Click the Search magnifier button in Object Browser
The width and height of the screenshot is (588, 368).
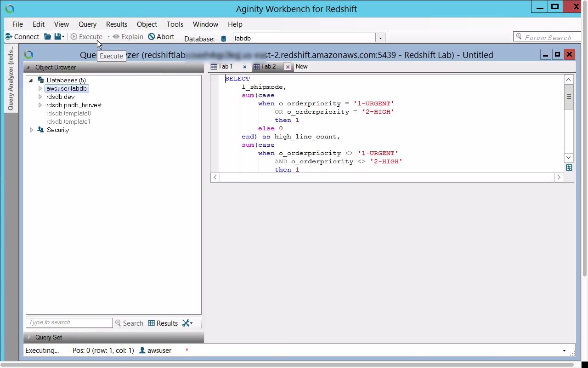click(129, 323)
